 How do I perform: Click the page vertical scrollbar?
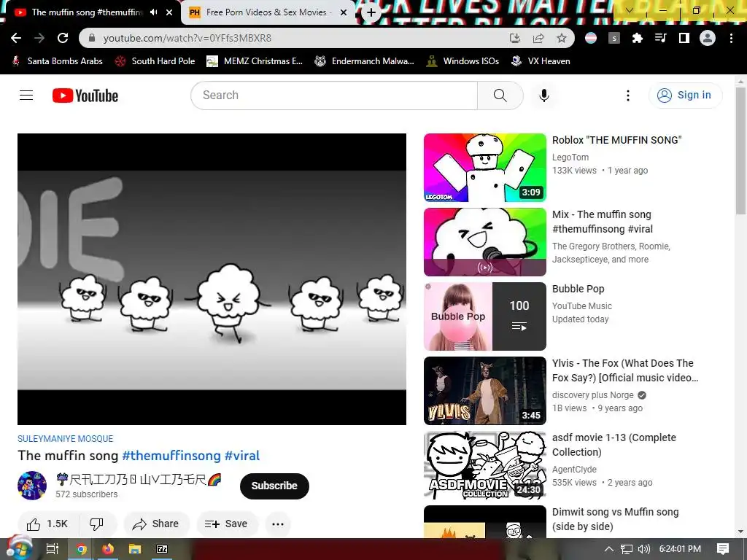pyautogui.click(x=740, y=150)
